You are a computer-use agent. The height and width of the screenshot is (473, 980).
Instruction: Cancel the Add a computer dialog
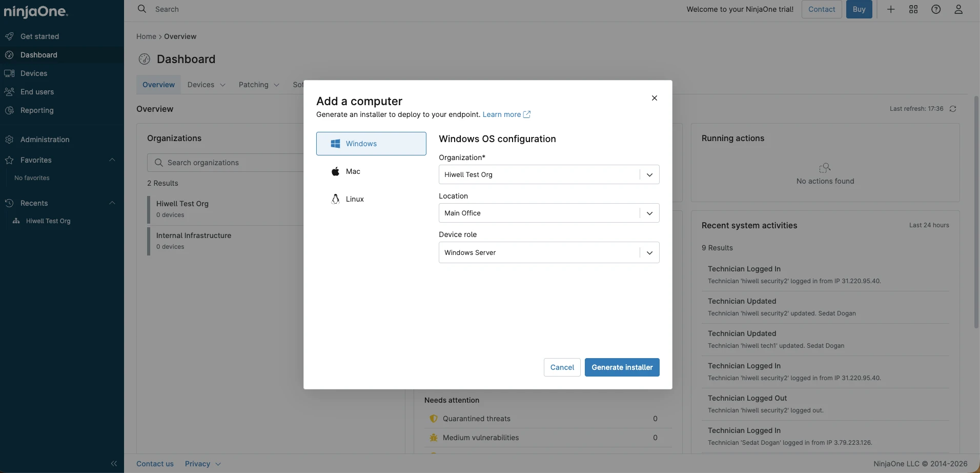[562, 367]
